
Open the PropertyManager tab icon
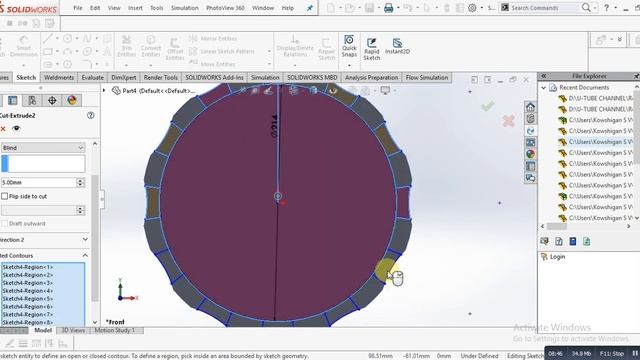coord(13,100)
